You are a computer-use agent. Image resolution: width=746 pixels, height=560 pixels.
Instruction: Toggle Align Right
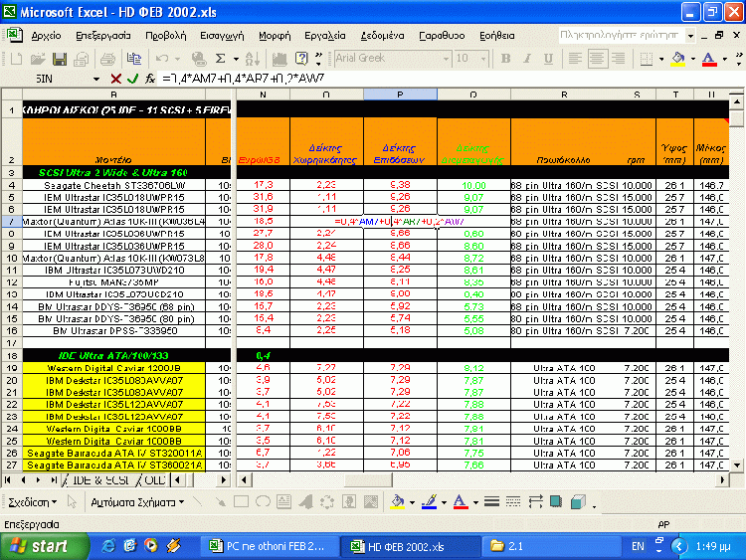click(618, 59)
